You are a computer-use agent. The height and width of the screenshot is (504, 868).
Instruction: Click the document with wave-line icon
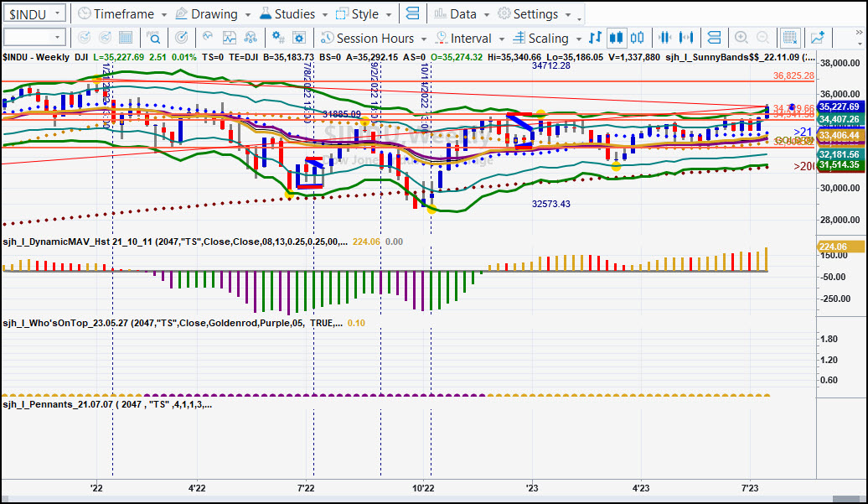tap(230, 38)
